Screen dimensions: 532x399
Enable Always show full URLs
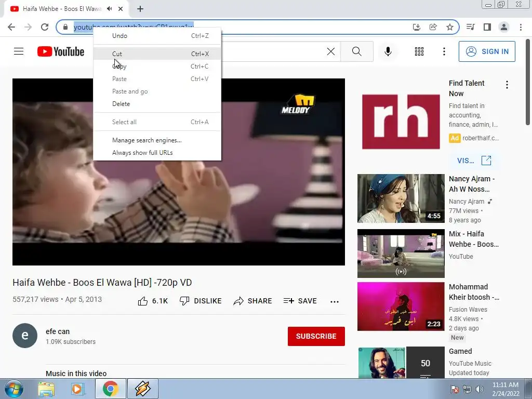(157, 153)
